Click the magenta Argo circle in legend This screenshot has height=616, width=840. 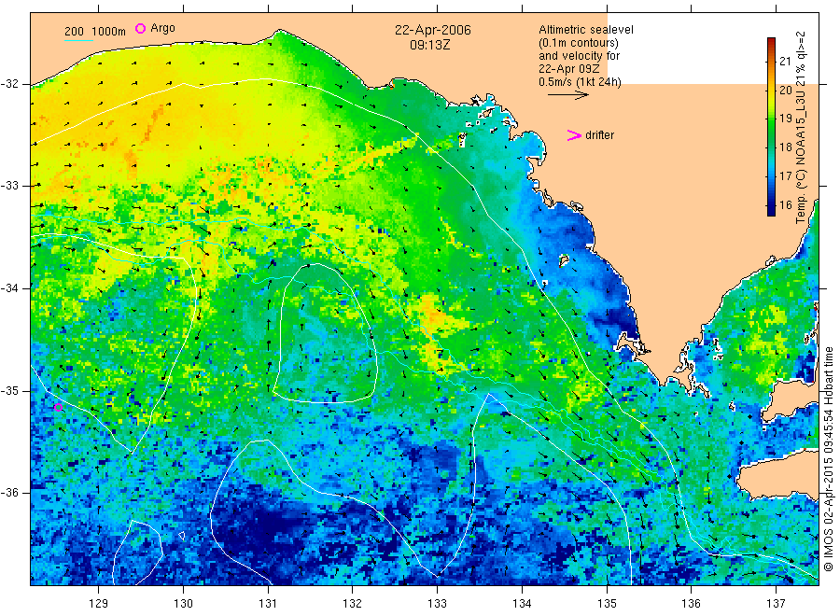click(140, 28)
